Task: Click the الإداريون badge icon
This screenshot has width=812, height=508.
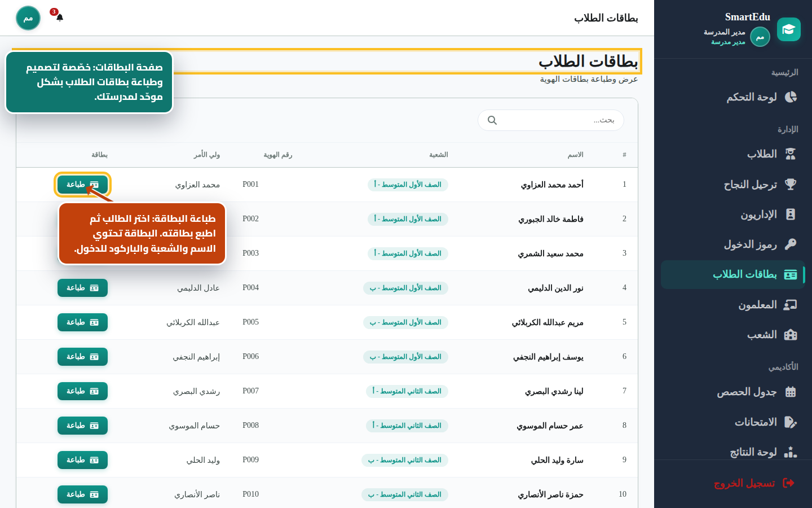Action: pos(791,214)
